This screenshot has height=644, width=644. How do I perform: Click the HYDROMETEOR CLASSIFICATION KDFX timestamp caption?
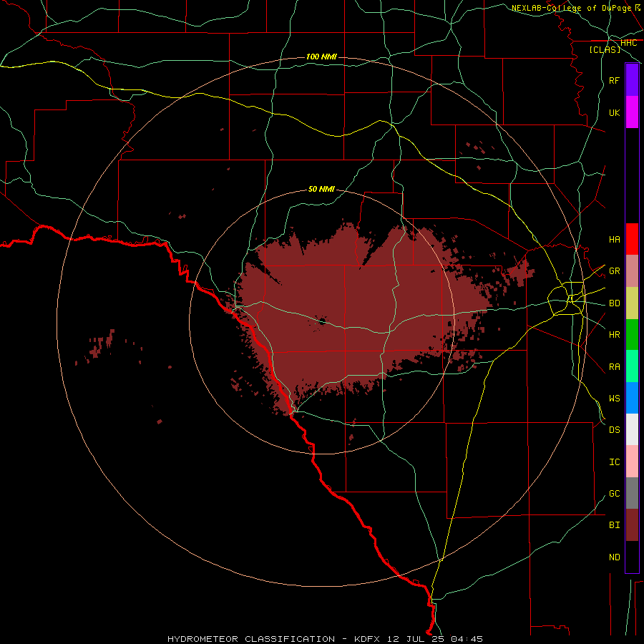[325, 639]
